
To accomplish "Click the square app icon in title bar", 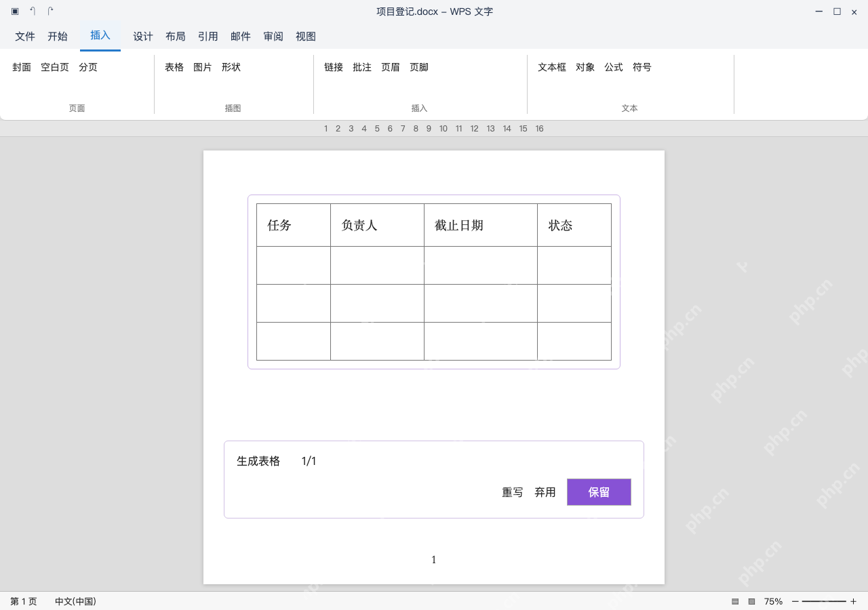I will pyautogui.click(x=15, y=12).
